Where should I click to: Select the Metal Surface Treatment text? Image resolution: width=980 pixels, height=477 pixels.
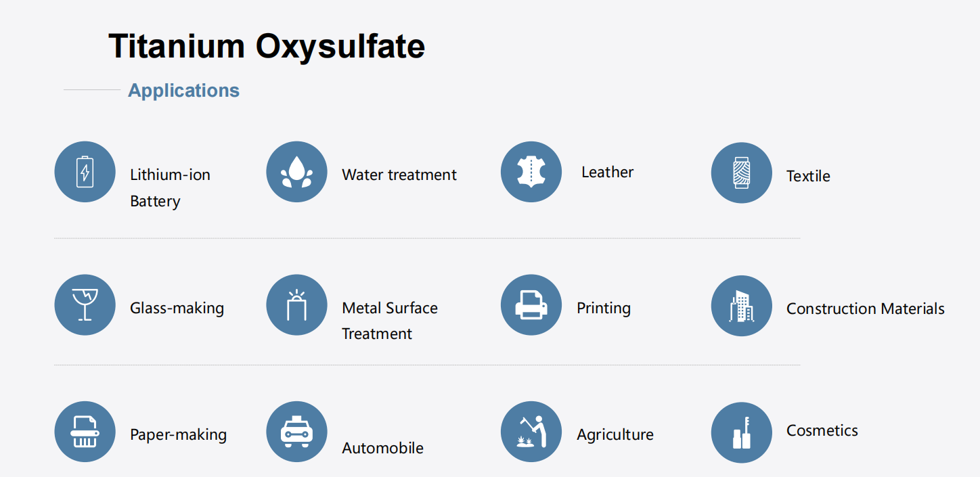pyautogui.click(x=390, y=321)
